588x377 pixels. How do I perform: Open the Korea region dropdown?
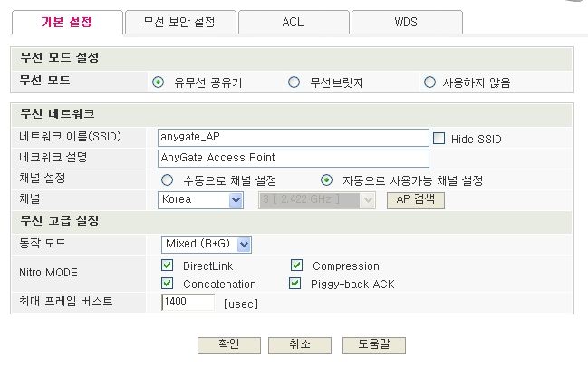(200, 200)
